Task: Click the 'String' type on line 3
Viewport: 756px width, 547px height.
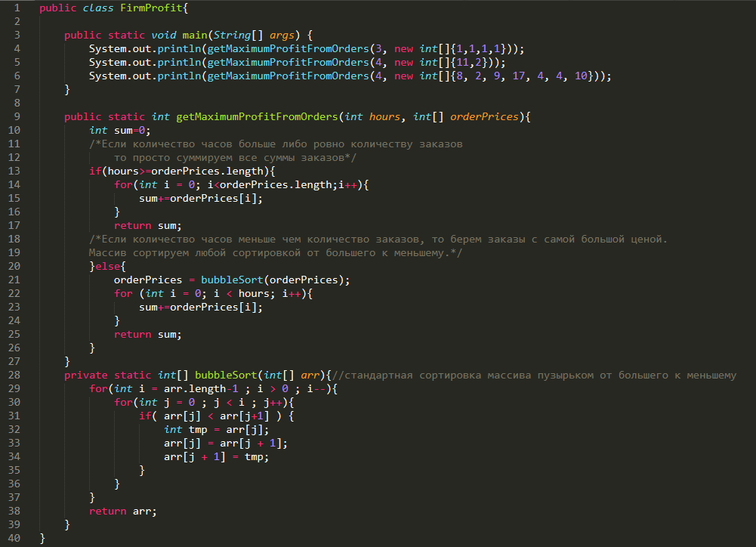Action: click(x=232, y=36)
